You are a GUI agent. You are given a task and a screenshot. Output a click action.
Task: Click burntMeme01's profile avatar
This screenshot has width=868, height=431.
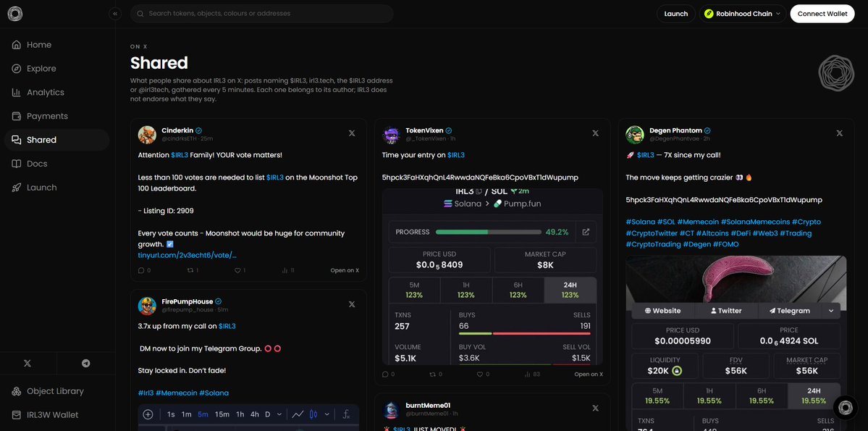point(392,410)
